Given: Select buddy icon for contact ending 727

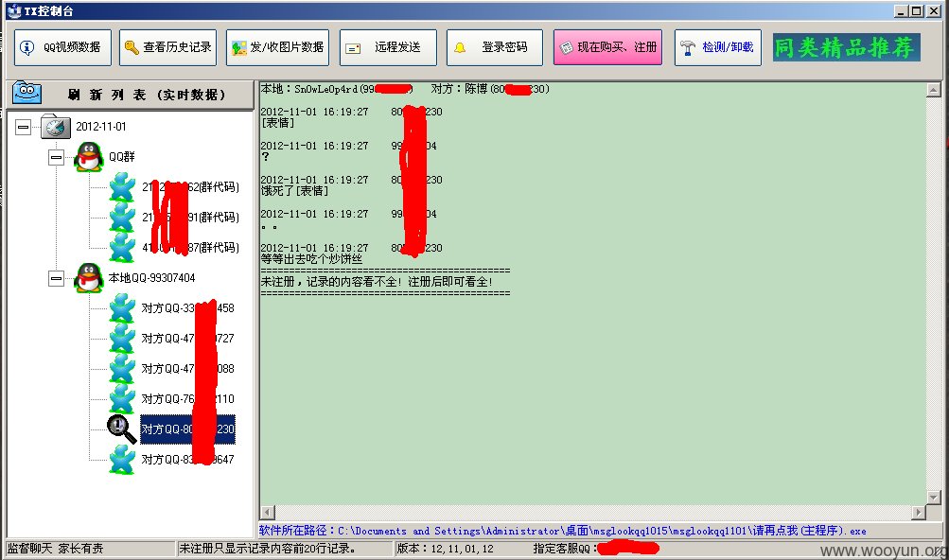Looking at the screenshot, I should tap(122, 339).
